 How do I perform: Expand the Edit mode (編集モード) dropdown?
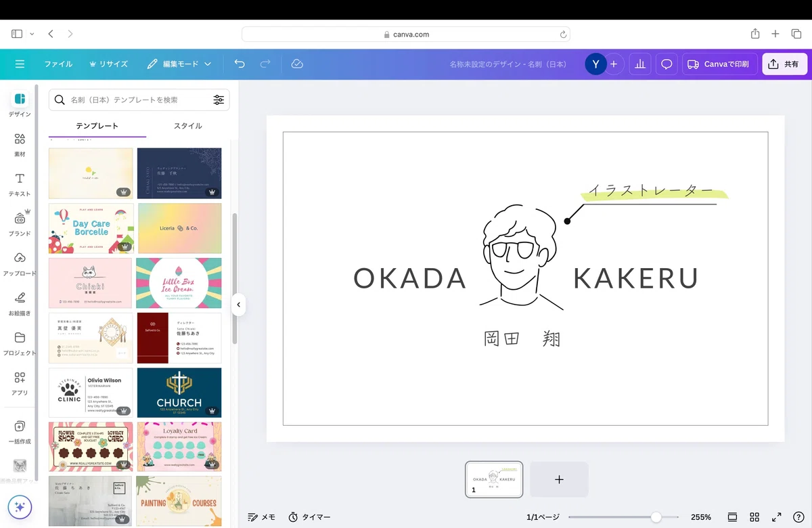(179, 64)
